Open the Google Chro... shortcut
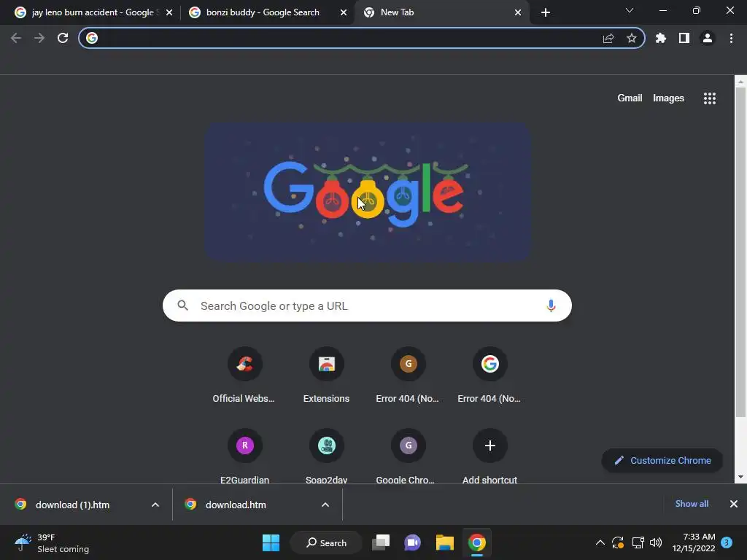 click(x=408, y=456)
